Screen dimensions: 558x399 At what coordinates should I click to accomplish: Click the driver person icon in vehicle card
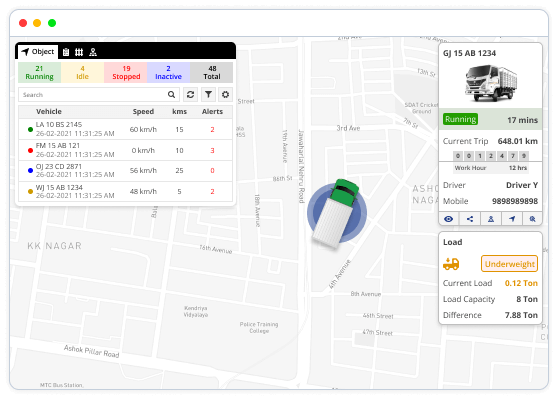(x=491, y=219)
